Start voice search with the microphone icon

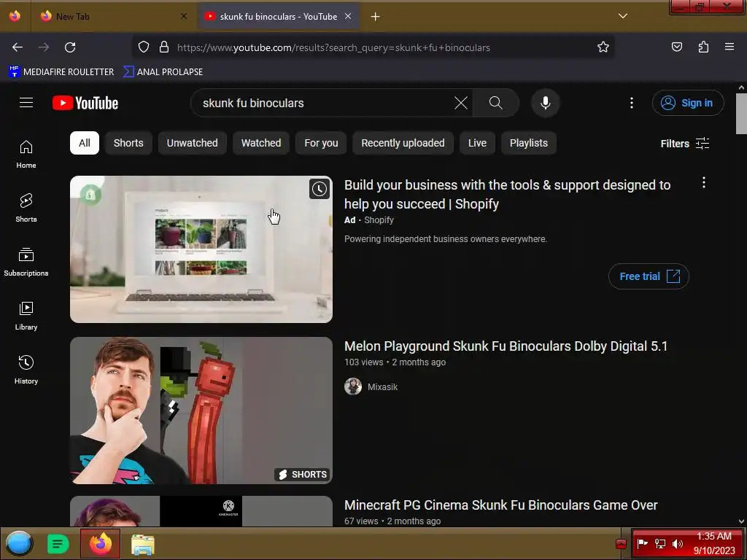pyautogui.click(x=546, y=103)
